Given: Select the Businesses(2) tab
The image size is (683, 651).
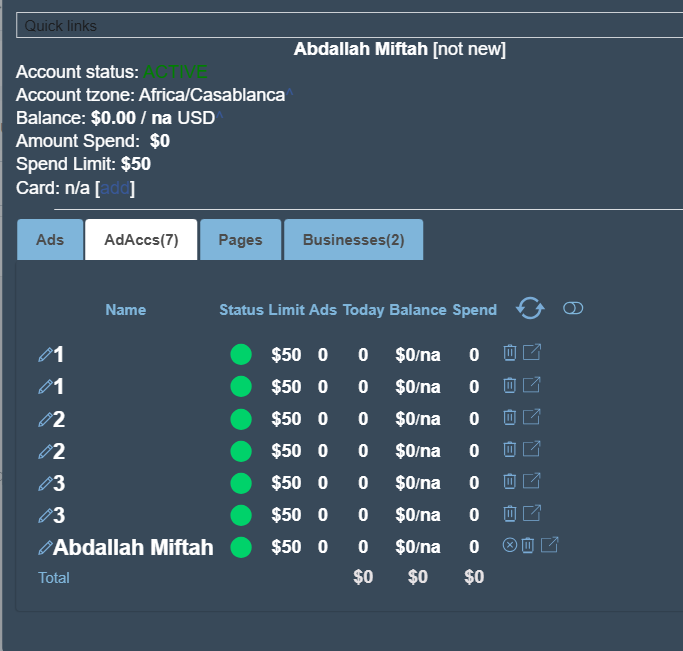Looking at the screenshot, I should coord(354,240).
